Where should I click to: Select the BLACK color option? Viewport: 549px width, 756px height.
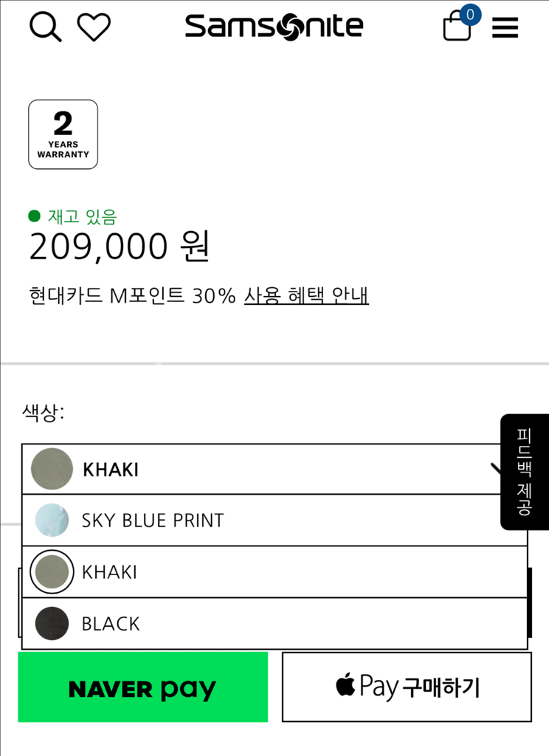(x=111, y=624)
